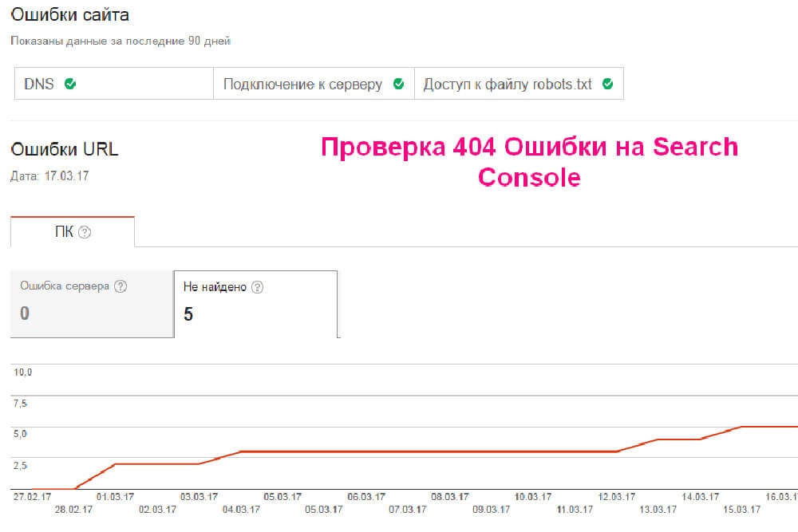Image resolution: width=798 pixels, height=532 pixels.
Task: Open help icon next to Ошибка сервера
Action: coord(120,286)
